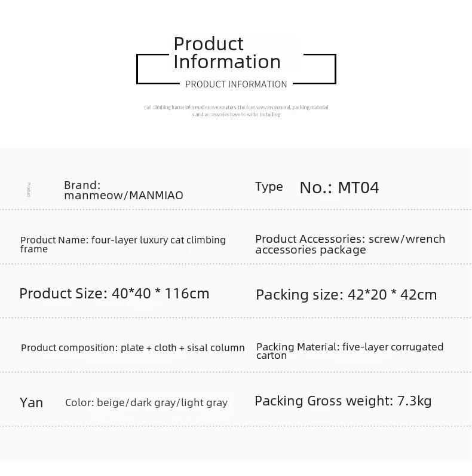
Task: Click the word carton in Packing Material
Action: [x=271, y=355]
